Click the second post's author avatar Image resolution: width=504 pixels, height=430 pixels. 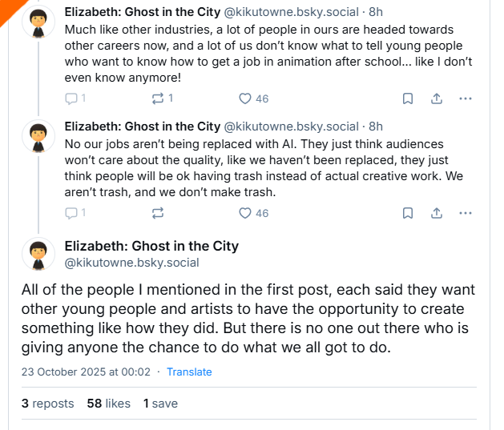click(x=37, y=136)
